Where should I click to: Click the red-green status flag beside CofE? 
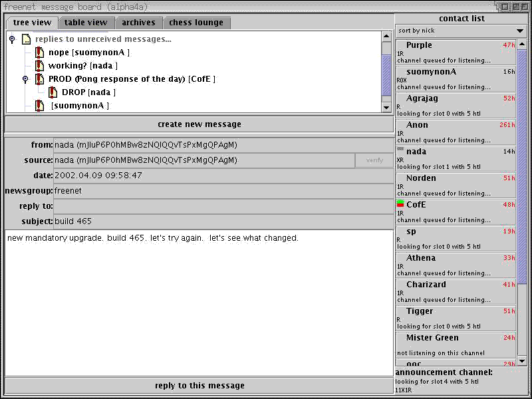(x=400, y=204)
